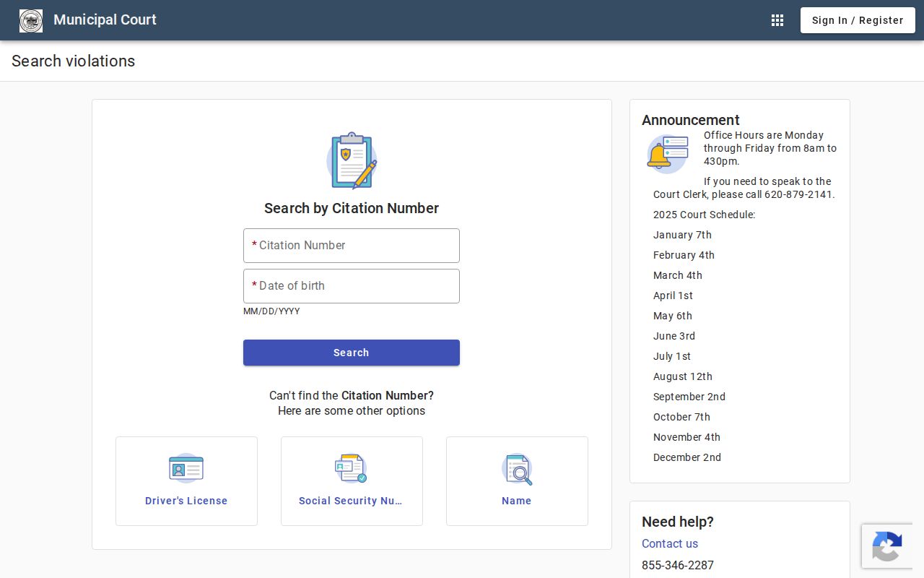Click the Here are some other options text
The height and width of the screenshot is (578, 924).
pos(352,410)
